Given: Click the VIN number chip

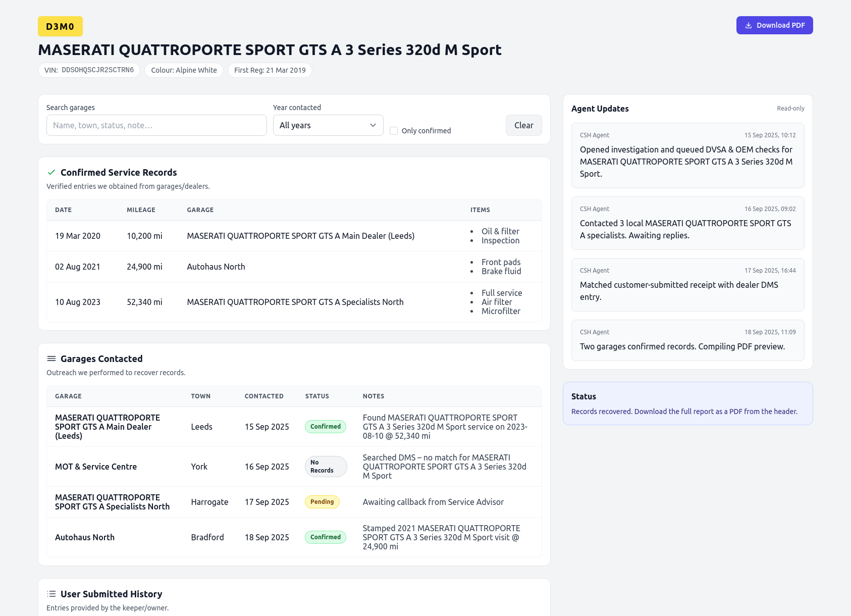Looking at the screenshot, I should point(89,70).
